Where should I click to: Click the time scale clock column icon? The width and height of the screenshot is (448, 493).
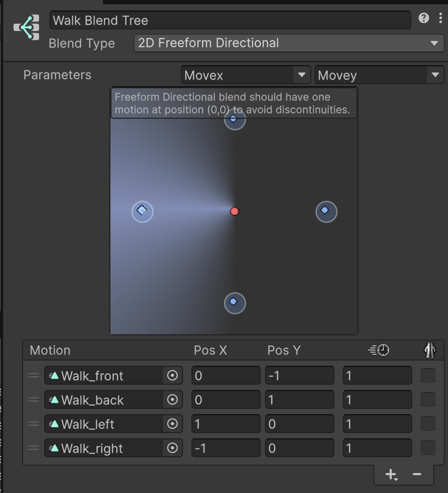(379, 350)
